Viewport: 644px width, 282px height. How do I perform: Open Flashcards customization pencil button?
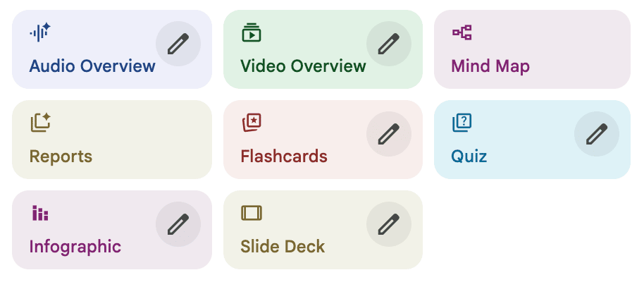click(x=389, y=134)
